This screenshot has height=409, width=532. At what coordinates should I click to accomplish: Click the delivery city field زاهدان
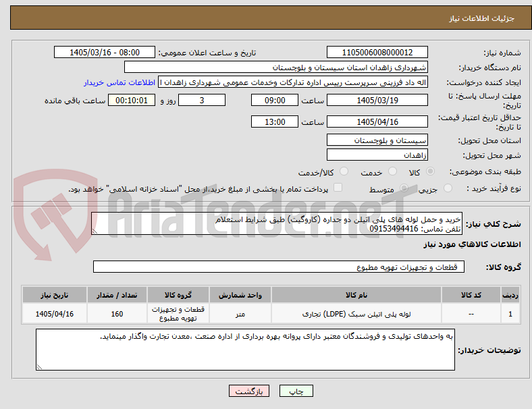(x=377, y=155)
